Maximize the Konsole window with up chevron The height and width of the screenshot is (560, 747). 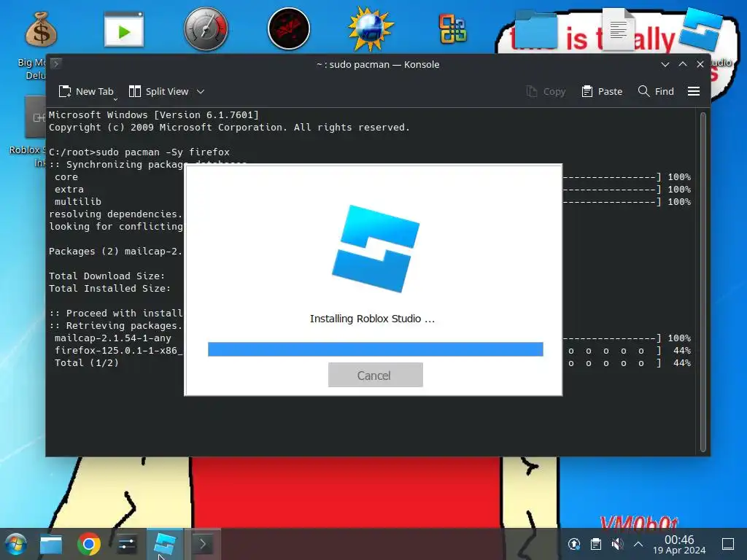[x=683, y=64]
